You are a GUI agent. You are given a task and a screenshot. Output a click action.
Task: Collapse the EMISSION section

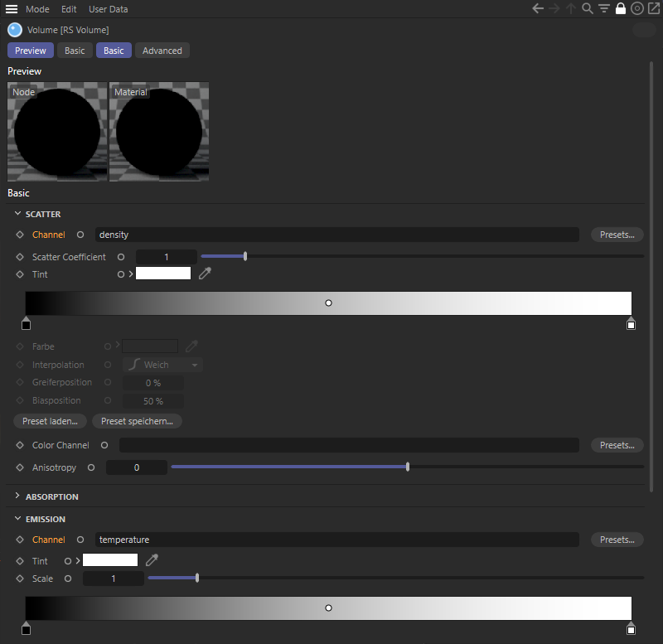tap(17, 519)
